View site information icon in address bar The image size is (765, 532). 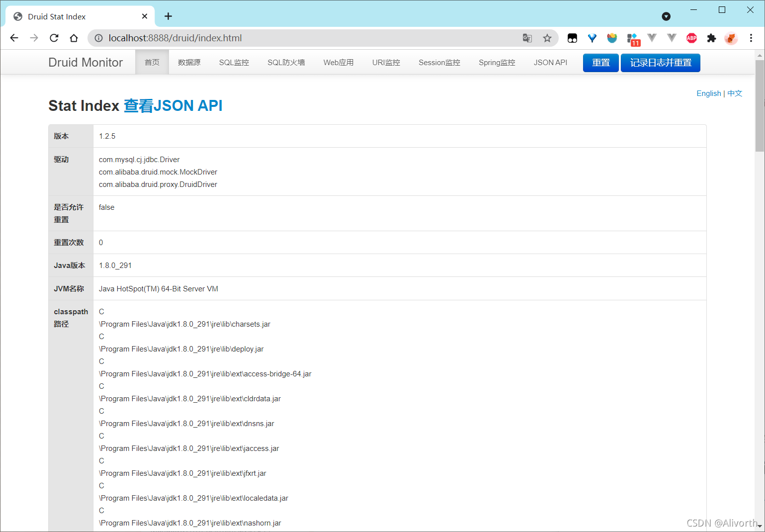pyautogui.click(x=98, y=38)
